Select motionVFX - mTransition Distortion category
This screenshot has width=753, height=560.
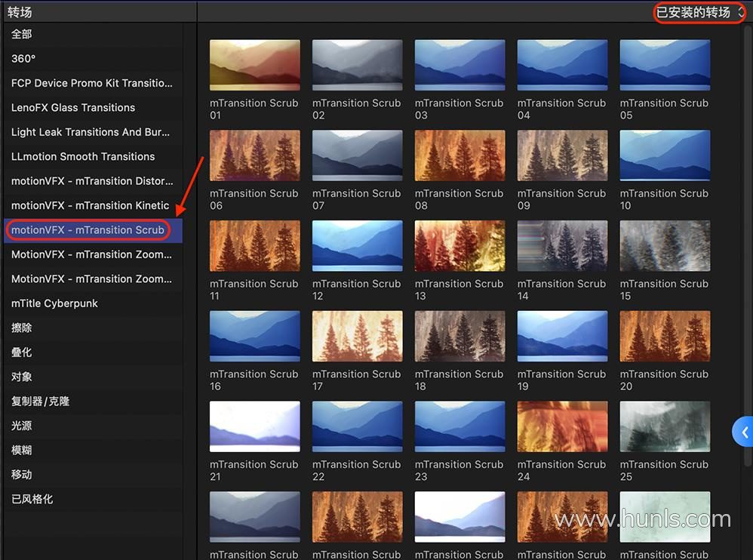point(93,181)
